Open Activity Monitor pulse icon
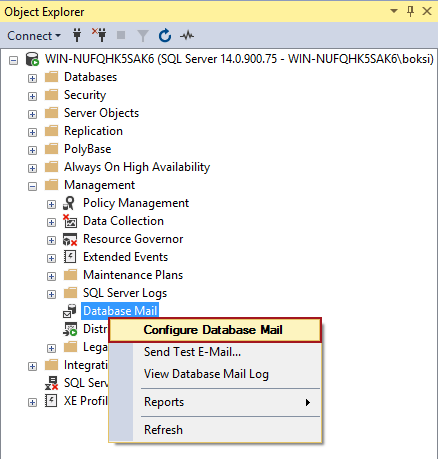Viewport: 438px width, 459px height. (x=187, y=35)
